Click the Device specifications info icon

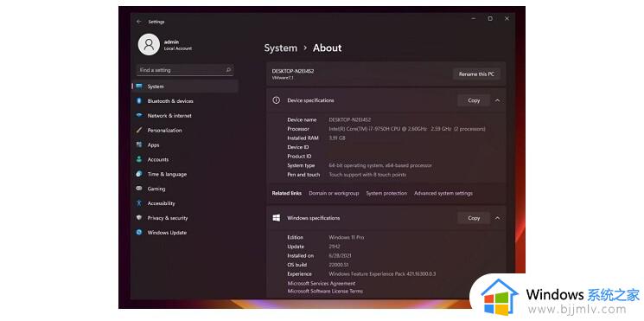(277, 100)
